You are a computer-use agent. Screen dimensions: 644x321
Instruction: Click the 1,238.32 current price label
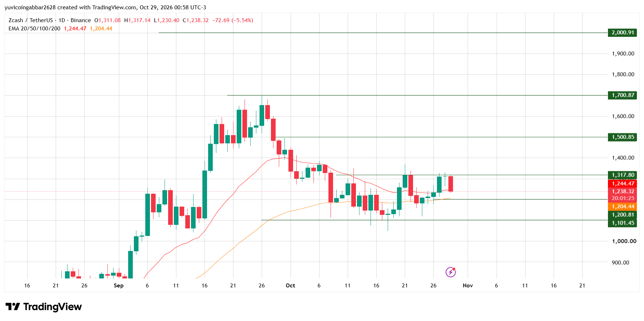click(623, 192)
